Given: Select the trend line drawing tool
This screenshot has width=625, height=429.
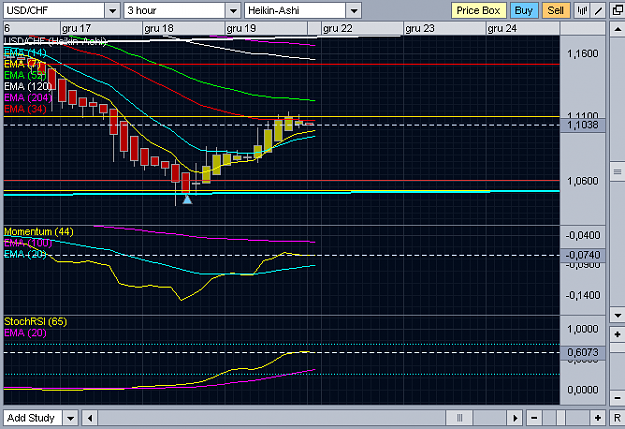Looking at the screenshot, I should 598,10.
